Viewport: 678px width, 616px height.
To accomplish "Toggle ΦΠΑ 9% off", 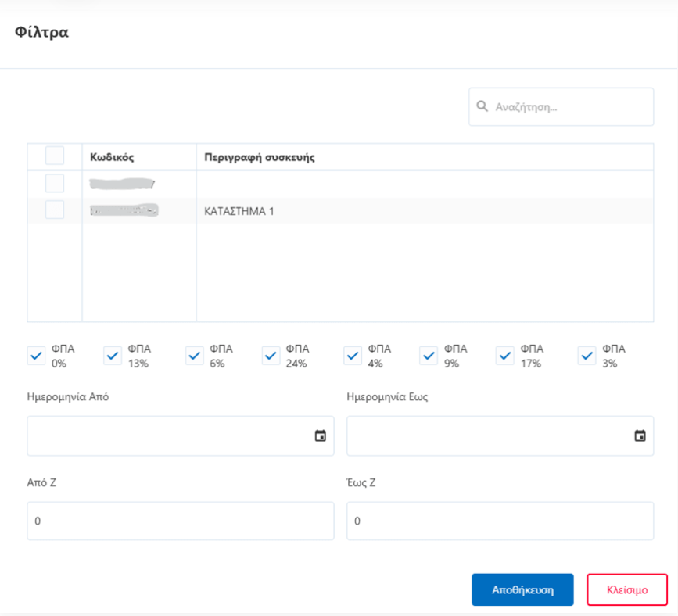I will click(429, 356).
